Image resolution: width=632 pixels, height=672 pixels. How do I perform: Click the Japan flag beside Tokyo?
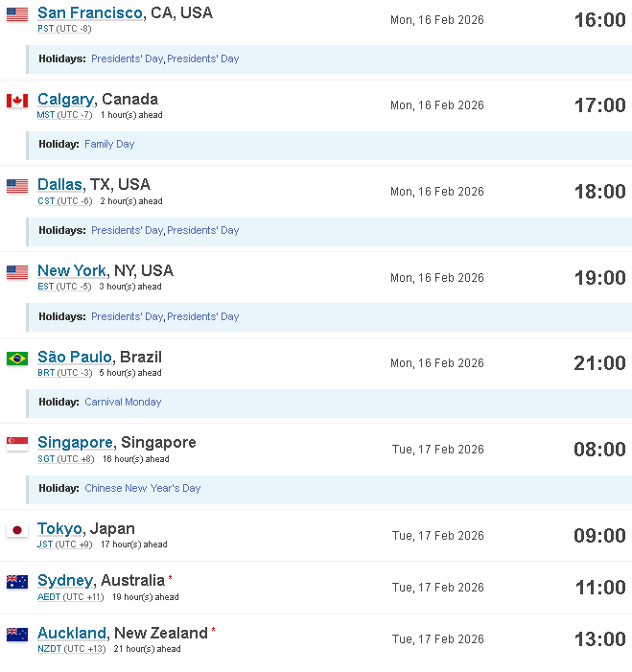click(17, 530)
